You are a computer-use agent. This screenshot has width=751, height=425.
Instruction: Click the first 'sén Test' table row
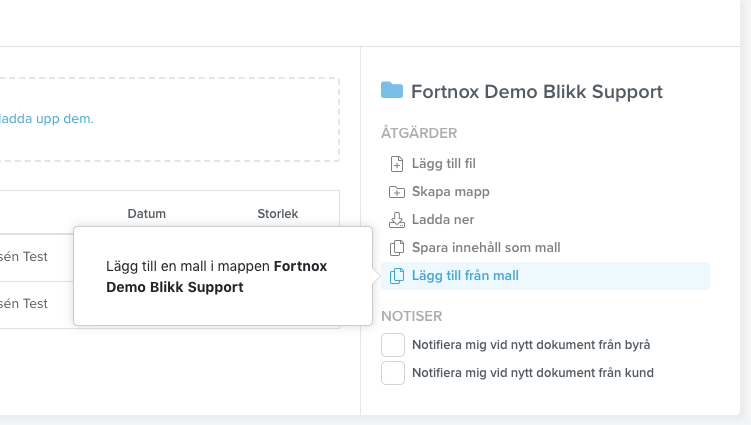(36, 257)
